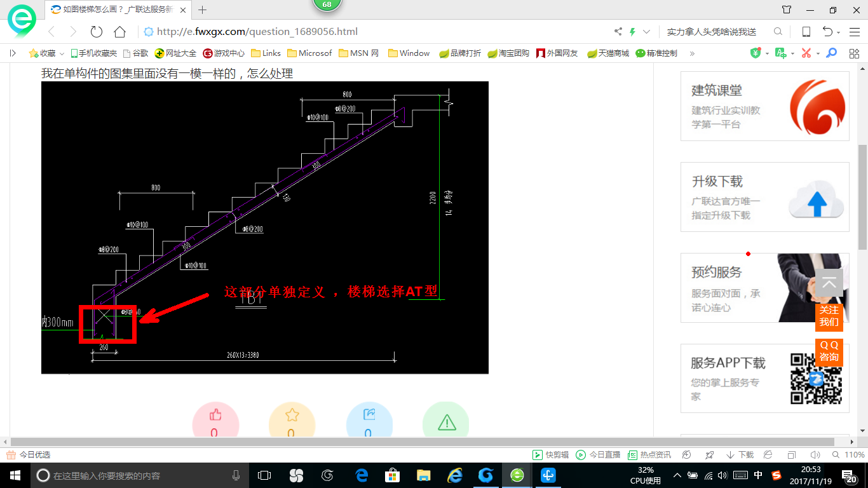The image size is (868, 488).
Task: Click the browser forward arrow
Action: 73,32
